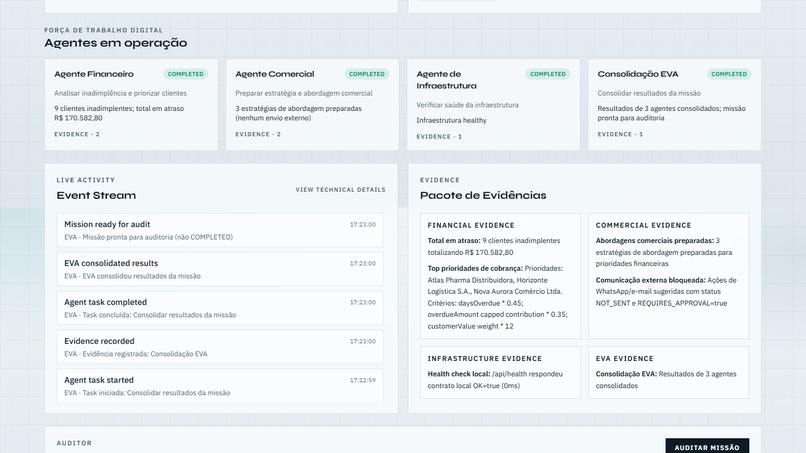The image size is (806, 453).
Task: Click the AUDITOR section label
Action: [74, 443]
